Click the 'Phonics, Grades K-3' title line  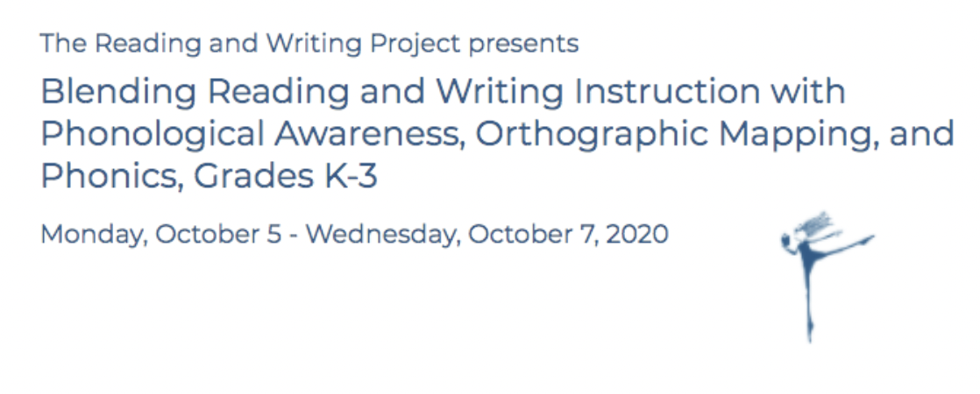tap(209, 177)
